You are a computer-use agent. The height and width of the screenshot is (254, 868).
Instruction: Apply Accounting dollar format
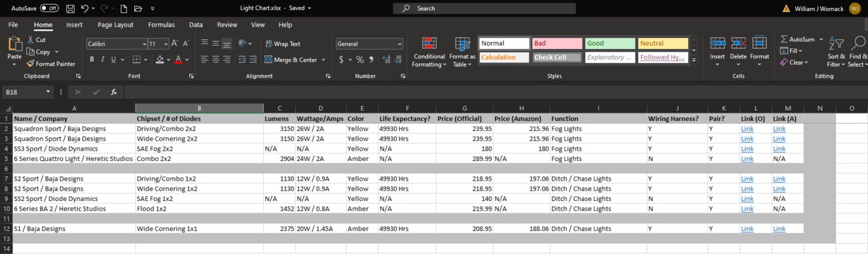click(x=341, y=60)
